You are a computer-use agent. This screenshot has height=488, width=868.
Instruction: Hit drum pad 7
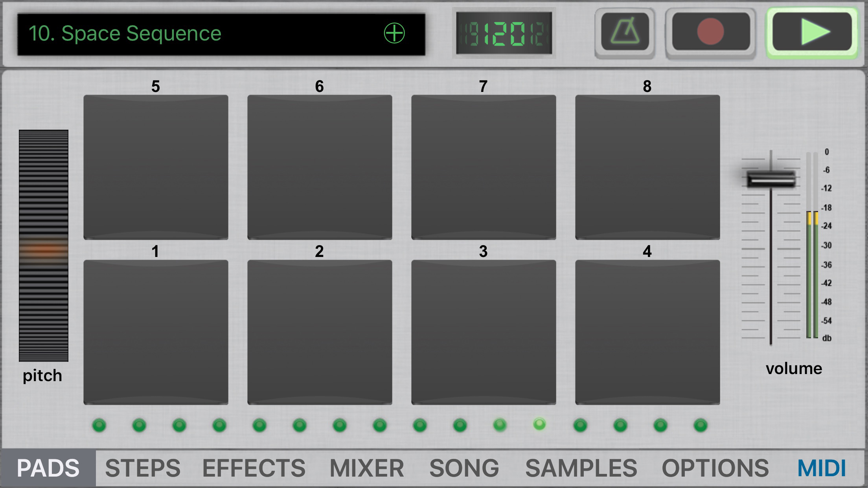click(484, 167)
